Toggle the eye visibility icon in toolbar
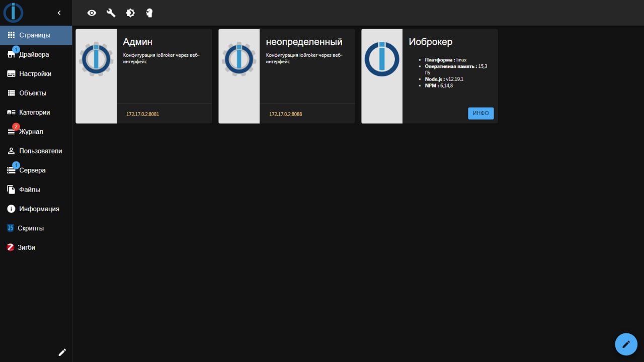644x362 pixels. 92,13
